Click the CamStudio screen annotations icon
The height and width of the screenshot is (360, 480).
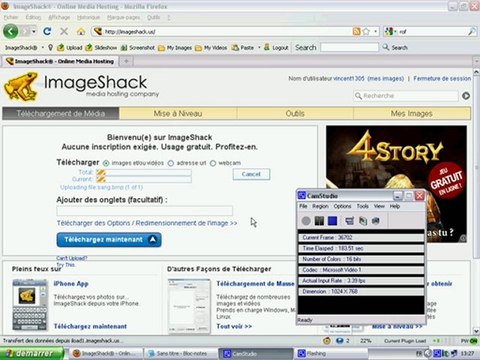click(x=350, y=221)
